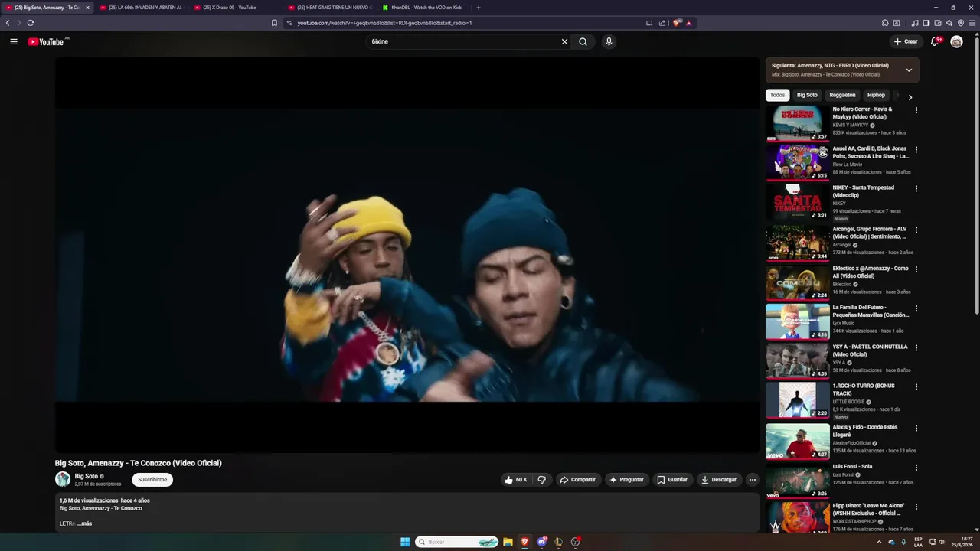
Task: Click the Descargar button
Action: (719, 480)
